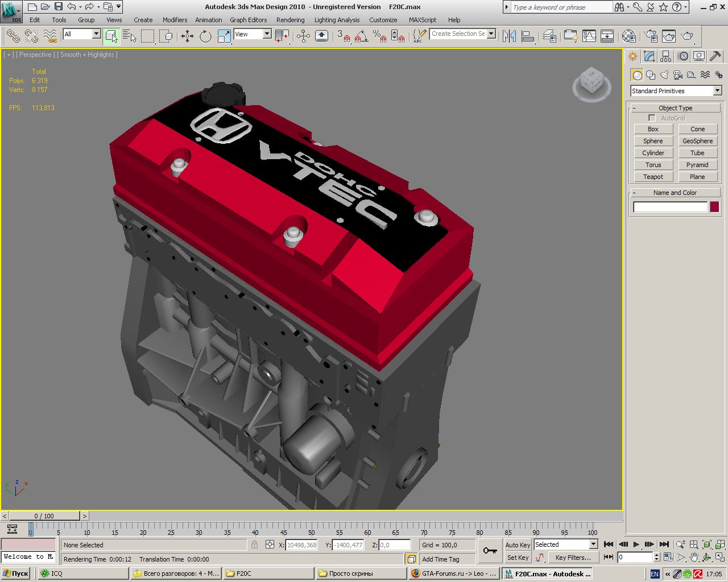Click the Unlink Selection icon
The image size is (728, 582).
tap(31, 36)
